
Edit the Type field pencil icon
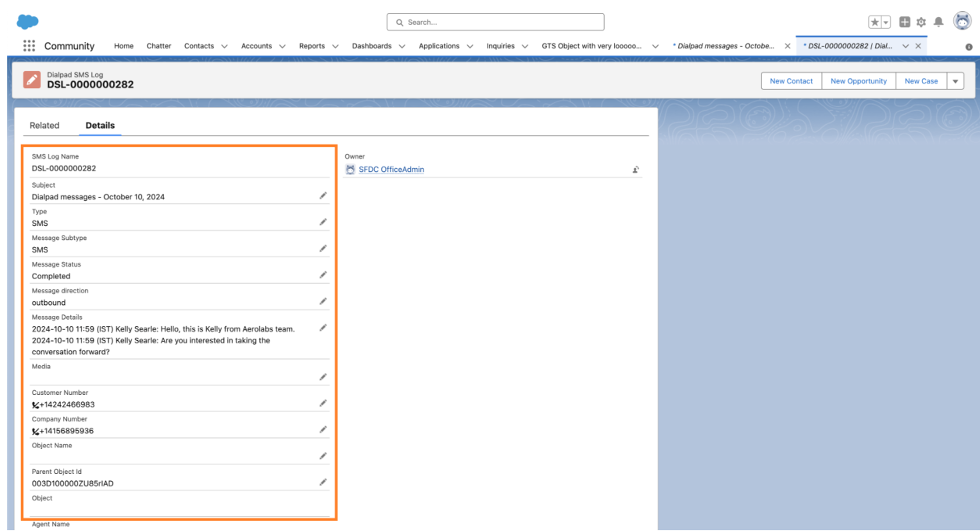point(323,222)
